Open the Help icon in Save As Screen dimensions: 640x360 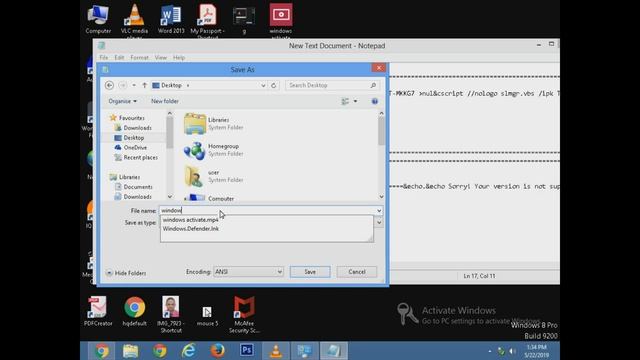(x=375, y=101)
